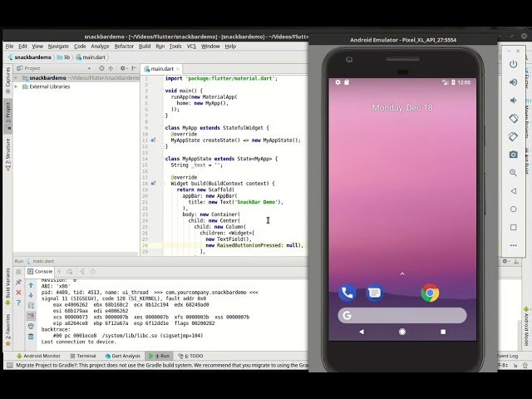Open the Dart Analysis tool window

(x=122, y=356)
